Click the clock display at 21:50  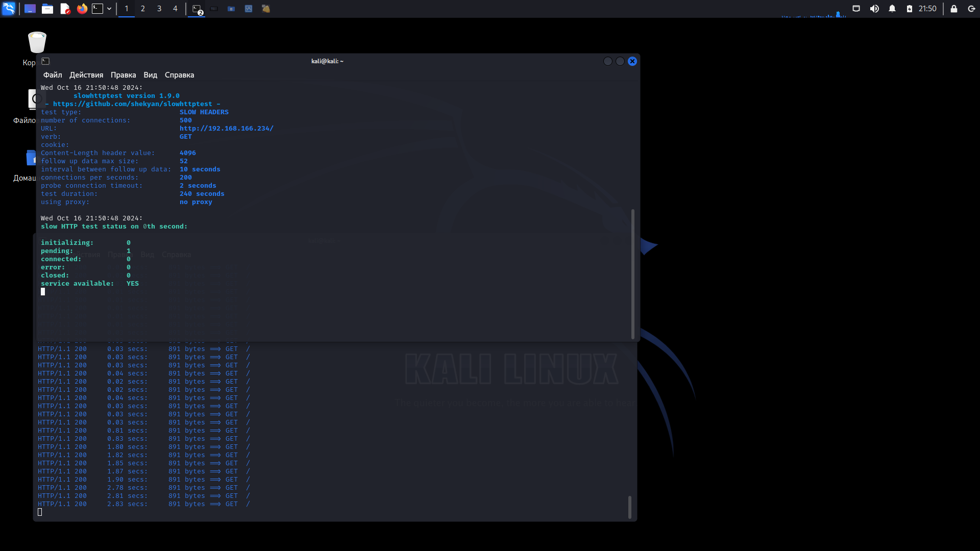[929, 8]
